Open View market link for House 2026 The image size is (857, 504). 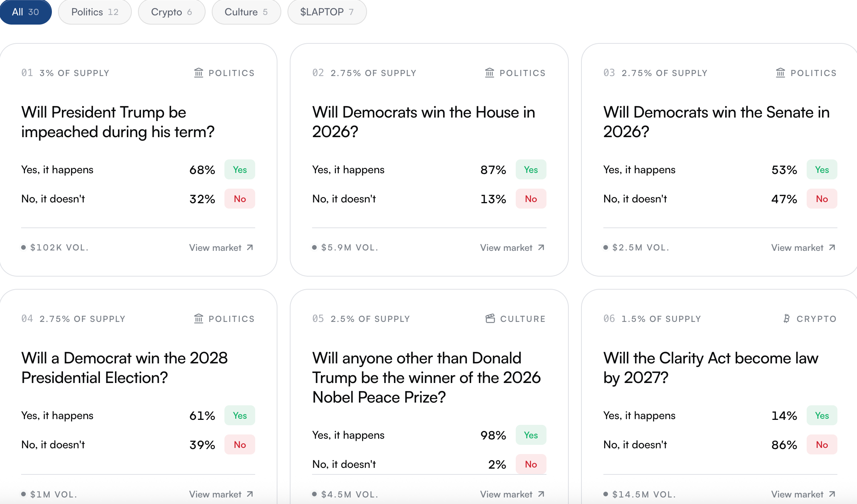point(512,248)
